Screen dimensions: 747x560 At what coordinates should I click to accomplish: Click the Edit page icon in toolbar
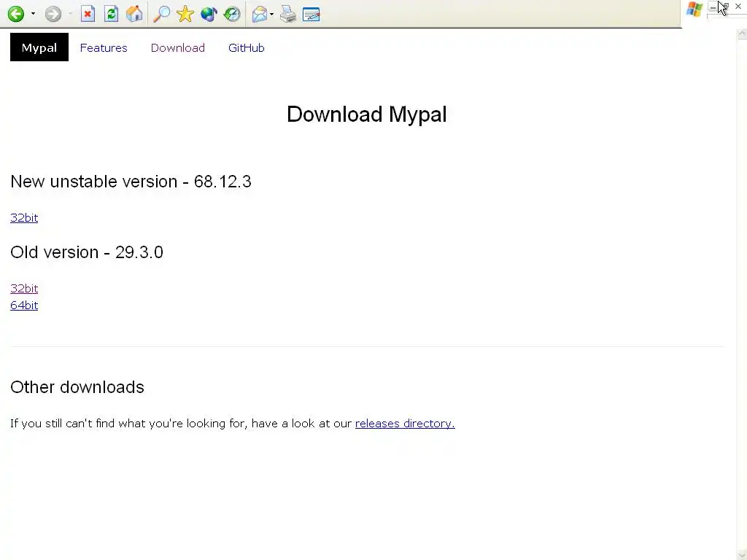click(311, 14)
